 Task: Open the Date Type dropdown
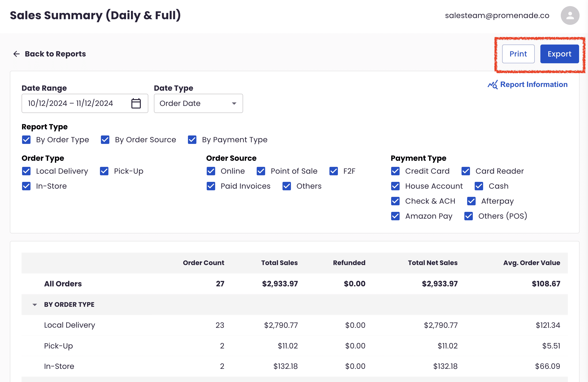(x=198, y=103)
